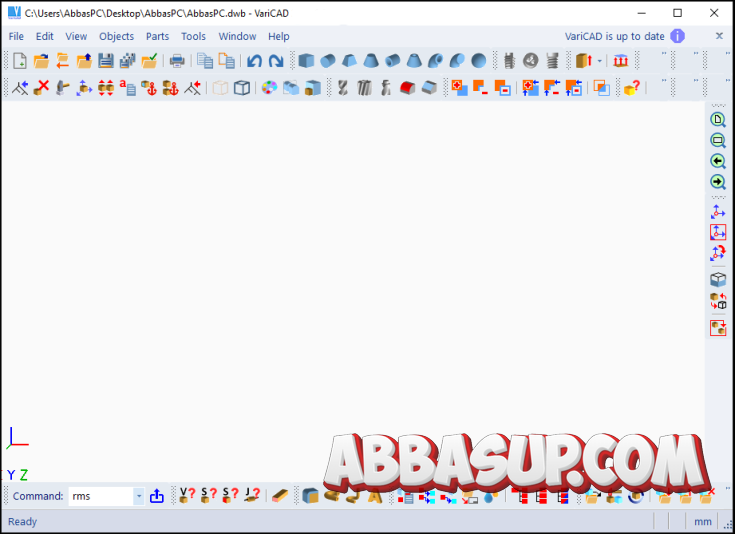Dismiss the 'VariCAD is up to date' notice
The image size is (735, 534).
pos(719,36)
